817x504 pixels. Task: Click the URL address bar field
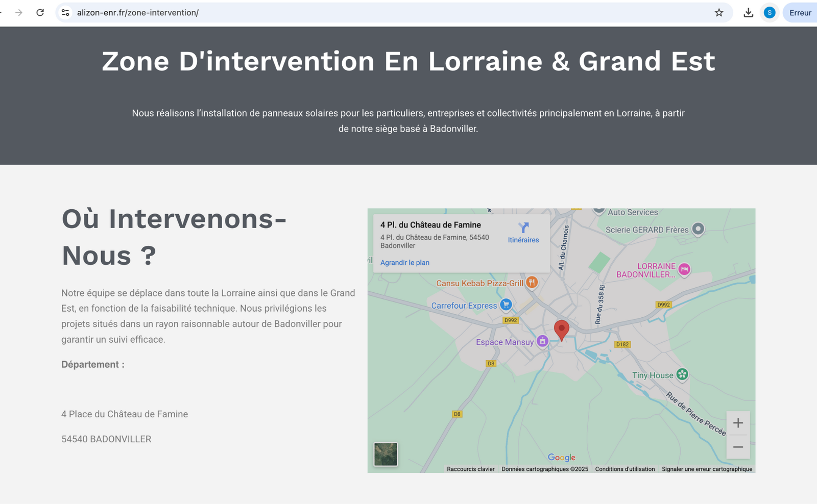coord(357,13)
